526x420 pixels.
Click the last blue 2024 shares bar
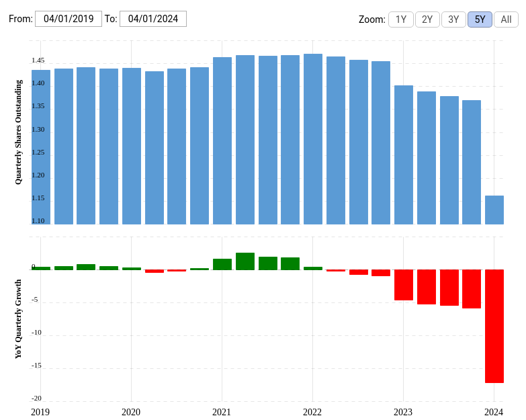pyautogui.click(x=494, y=210)
